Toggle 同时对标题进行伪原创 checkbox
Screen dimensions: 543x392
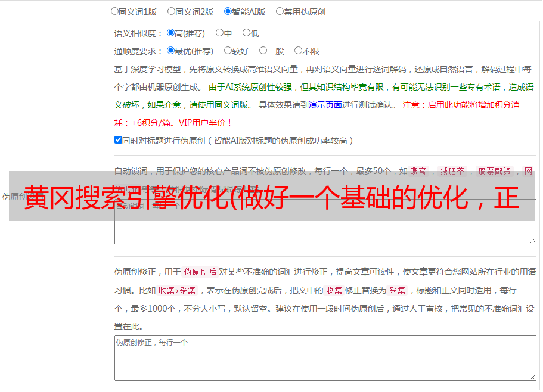(x=118, y=140)
